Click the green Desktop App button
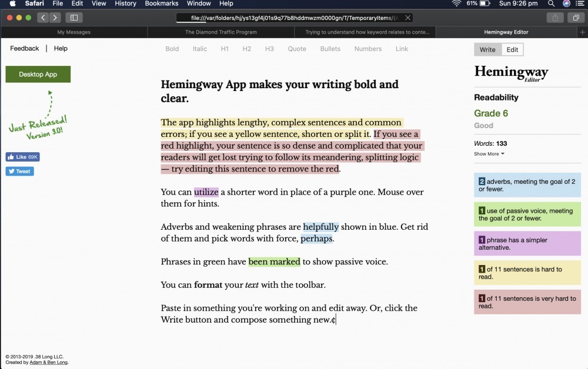This screenshot has height=369, width=588. (x=38, y=74)
